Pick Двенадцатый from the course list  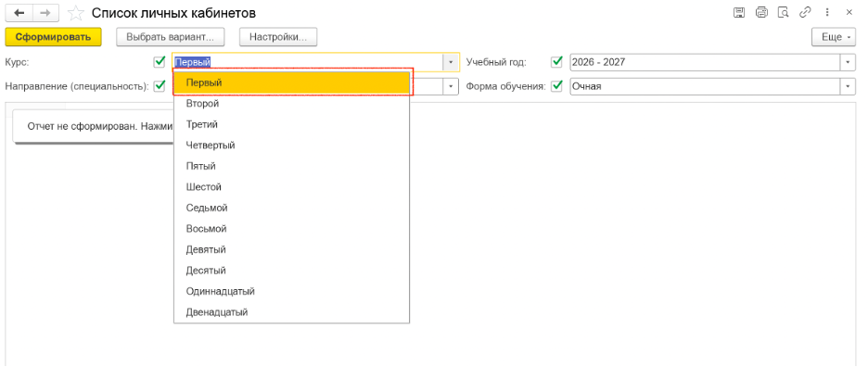click(292, 312)
